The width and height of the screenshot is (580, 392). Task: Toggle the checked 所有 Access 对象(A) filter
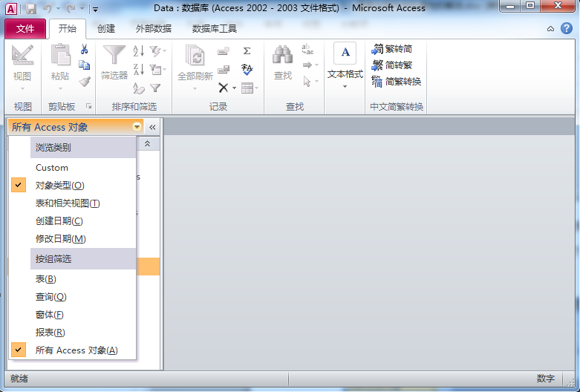(x=73, y=350)
